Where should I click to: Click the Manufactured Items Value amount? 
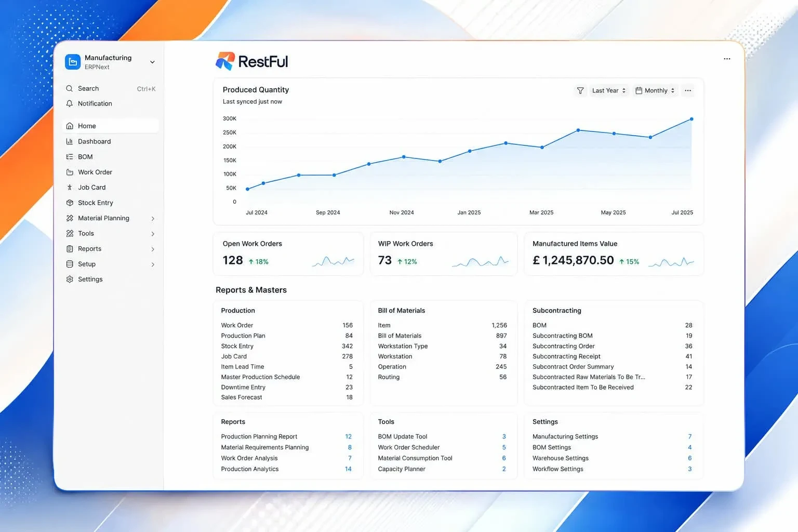tap(573, 260)
